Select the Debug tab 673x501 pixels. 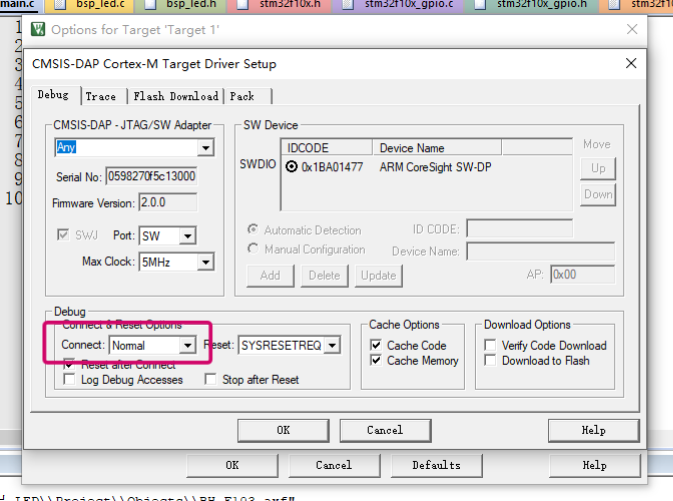(x=53, y=95)
